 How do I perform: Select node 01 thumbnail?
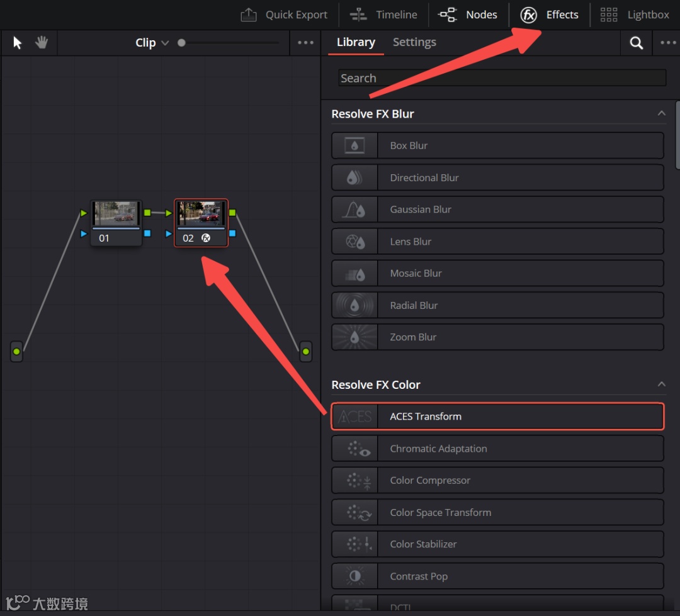(x=116, y=213)
